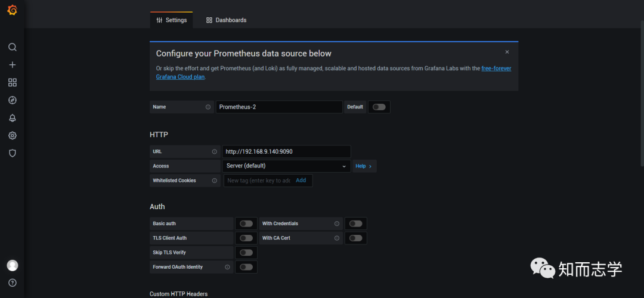Click Add for Whitelisted Cookies
This screenshot has width=644, height=298.
coord(301,181)
